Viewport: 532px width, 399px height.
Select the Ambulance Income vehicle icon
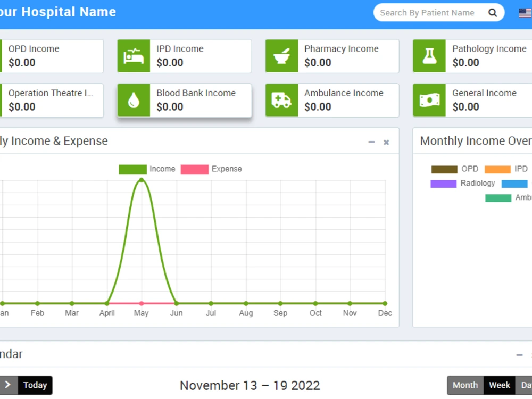(x=281, y=100)
